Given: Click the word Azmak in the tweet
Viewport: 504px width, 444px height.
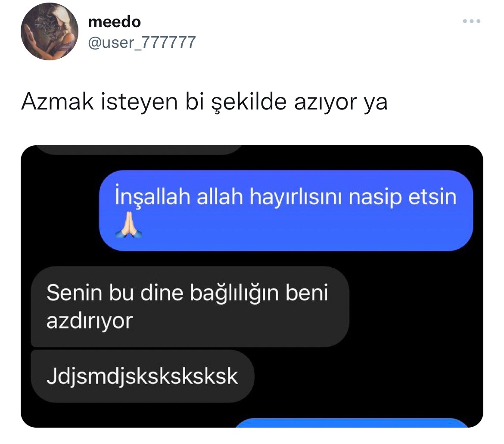Looking at the screenshot, I should [x=58, y=102].
